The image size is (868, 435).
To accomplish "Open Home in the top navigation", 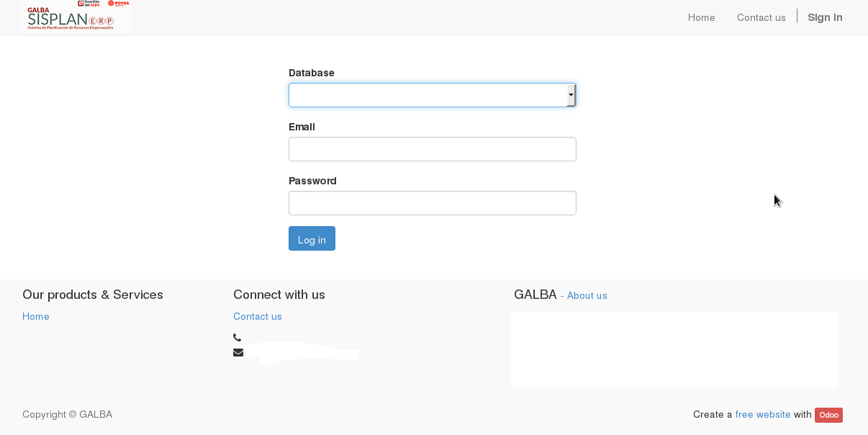I will click(x=701, y=17).
